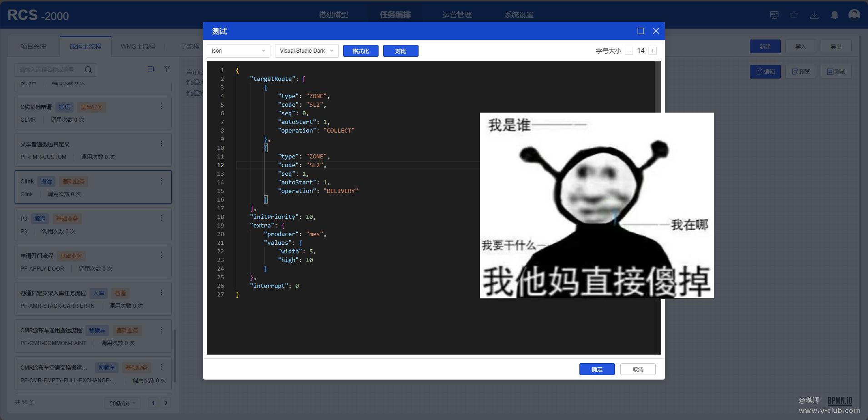Screen dimensions: 868x420
Task: Open the notification bell
Action: (x=834, y=15)
